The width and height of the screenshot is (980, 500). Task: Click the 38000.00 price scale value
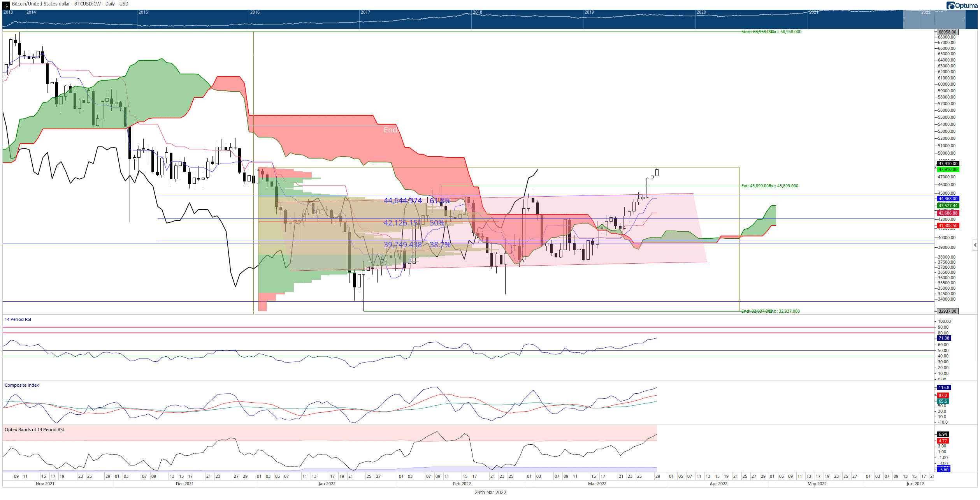coord(947,257)
